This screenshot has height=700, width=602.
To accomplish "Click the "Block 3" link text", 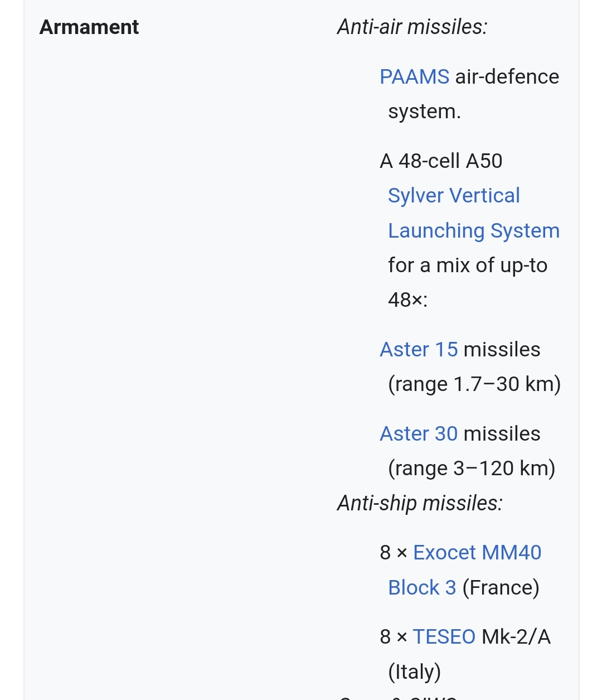I will [x=422, y=588].
